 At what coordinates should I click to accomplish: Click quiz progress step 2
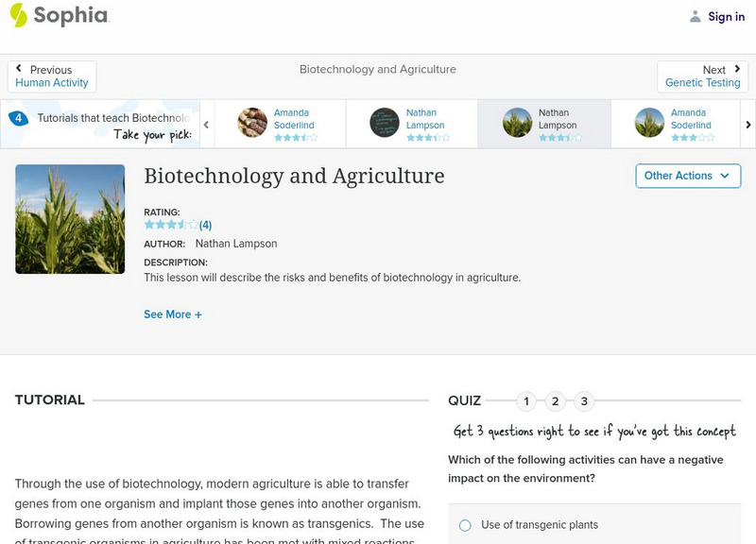coord(556,400)
